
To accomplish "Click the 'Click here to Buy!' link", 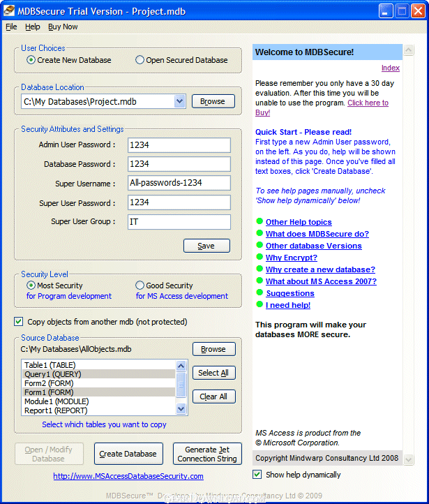I will pos(368,103).
